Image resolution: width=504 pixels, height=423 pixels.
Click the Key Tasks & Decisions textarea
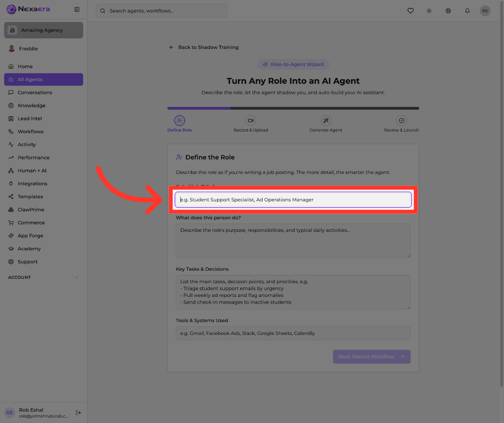point(293,292)
